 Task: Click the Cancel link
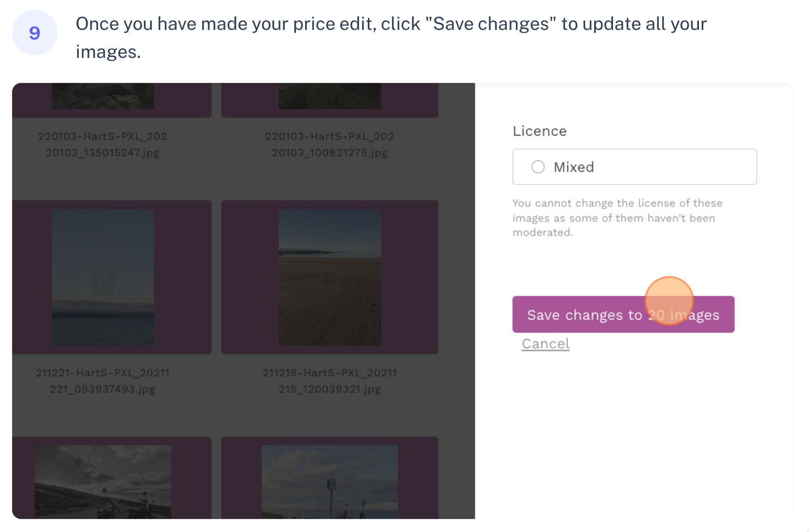545,344
